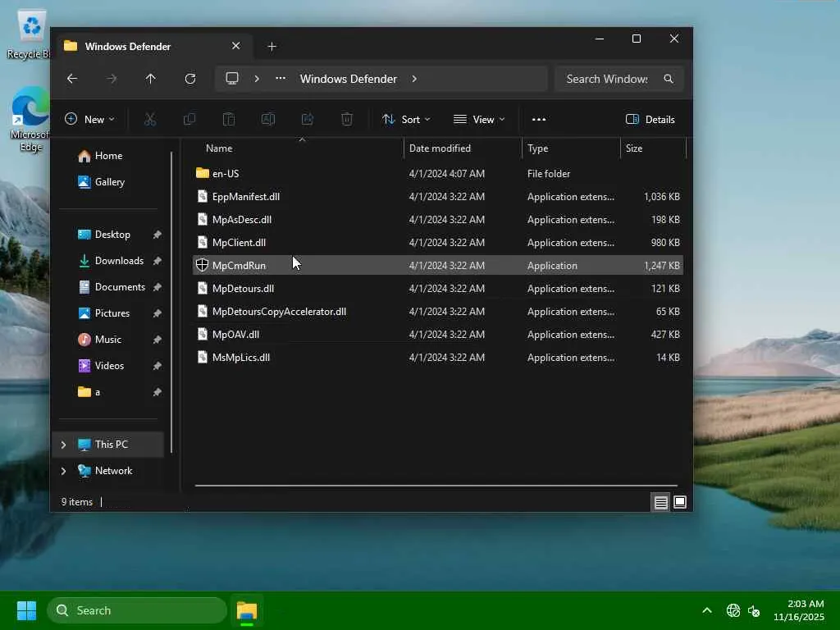This screenshot has height=630, width=840.
Task: Open File Explorer from the taskbar
Action: point(247,610)
